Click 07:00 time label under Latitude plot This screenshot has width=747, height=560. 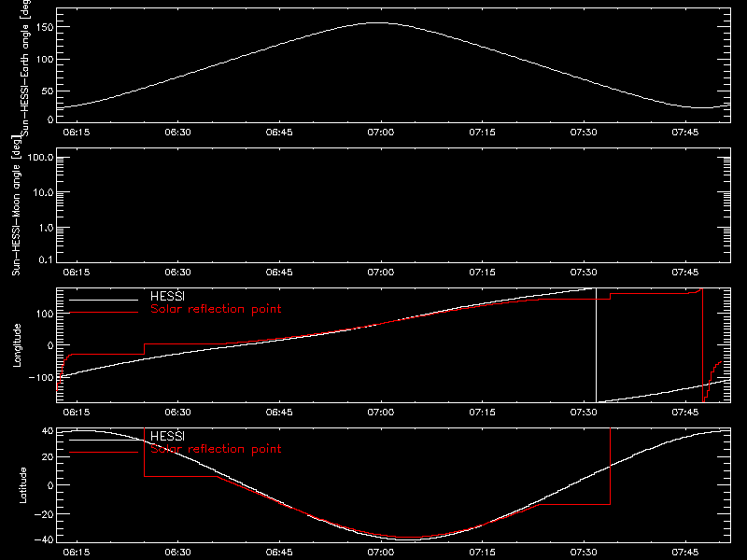pos(381,553)
